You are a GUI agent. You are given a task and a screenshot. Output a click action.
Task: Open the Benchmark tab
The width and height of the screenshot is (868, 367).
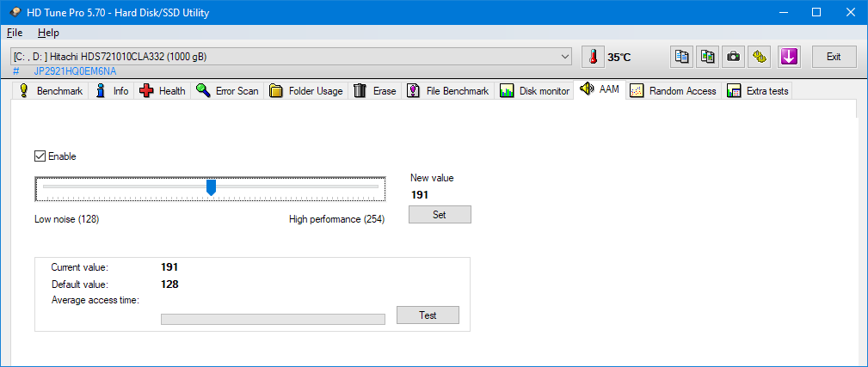(x=51, y=90)
